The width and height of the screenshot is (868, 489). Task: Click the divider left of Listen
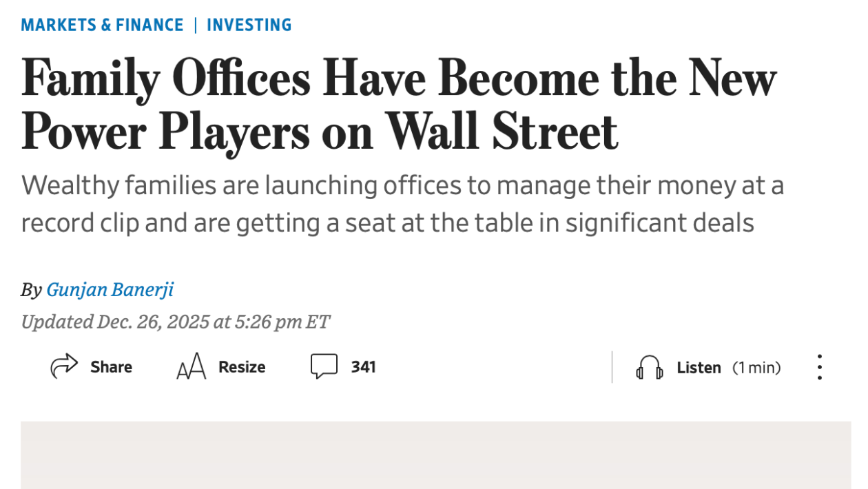point(612,367)
